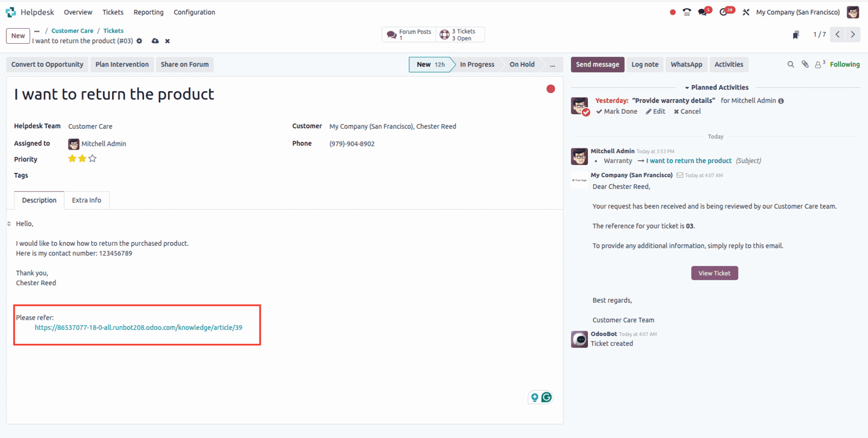Viewport: 868px width, 438px height.
Task: Open the Customer field dropdown
Action: 392,127
